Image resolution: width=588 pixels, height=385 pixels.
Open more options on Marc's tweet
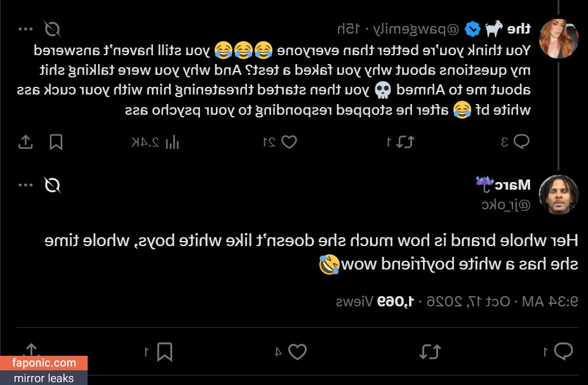coord(25,185)
